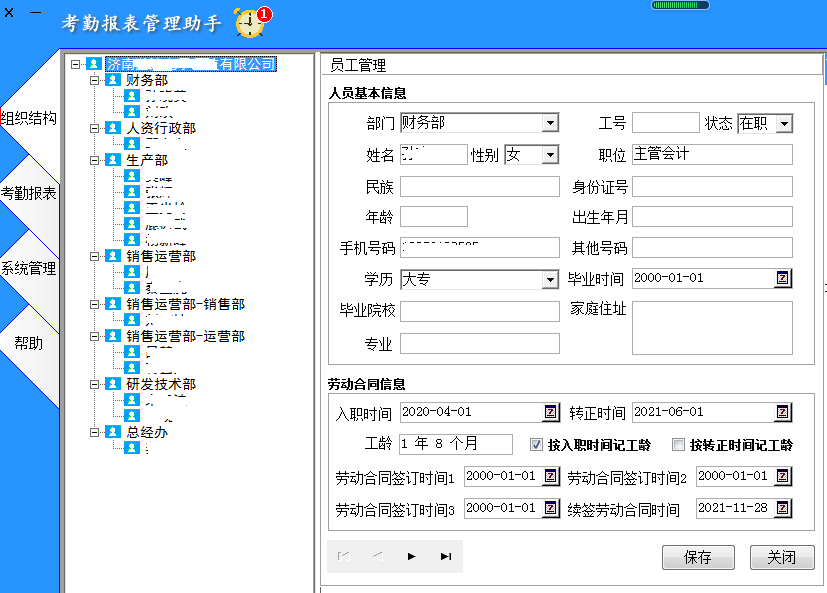Open calendar picker for 劳动合同签订时间1
Screen dimensions: 827x593
[x=551, y=476]
